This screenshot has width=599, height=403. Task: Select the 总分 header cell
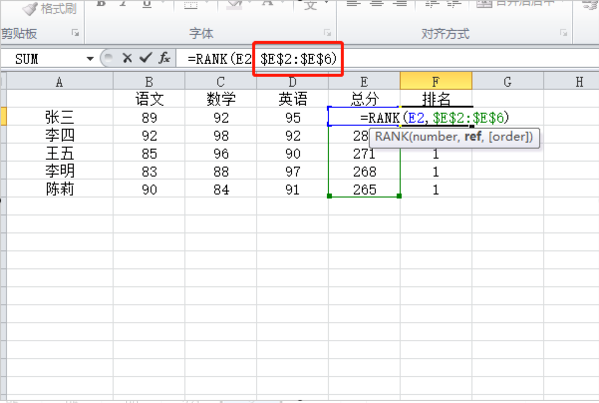tap(364, 99)
